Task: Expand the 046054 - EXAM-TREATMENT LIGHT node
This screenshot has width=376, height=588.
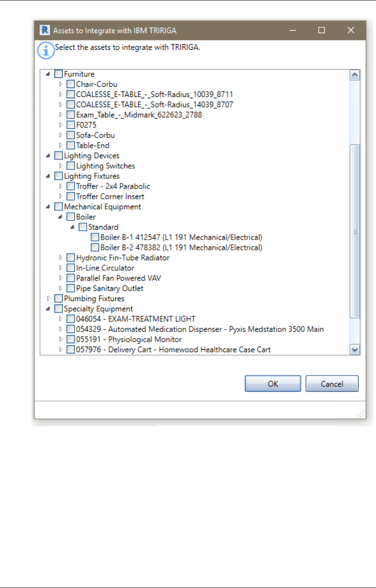Action: 61,319
